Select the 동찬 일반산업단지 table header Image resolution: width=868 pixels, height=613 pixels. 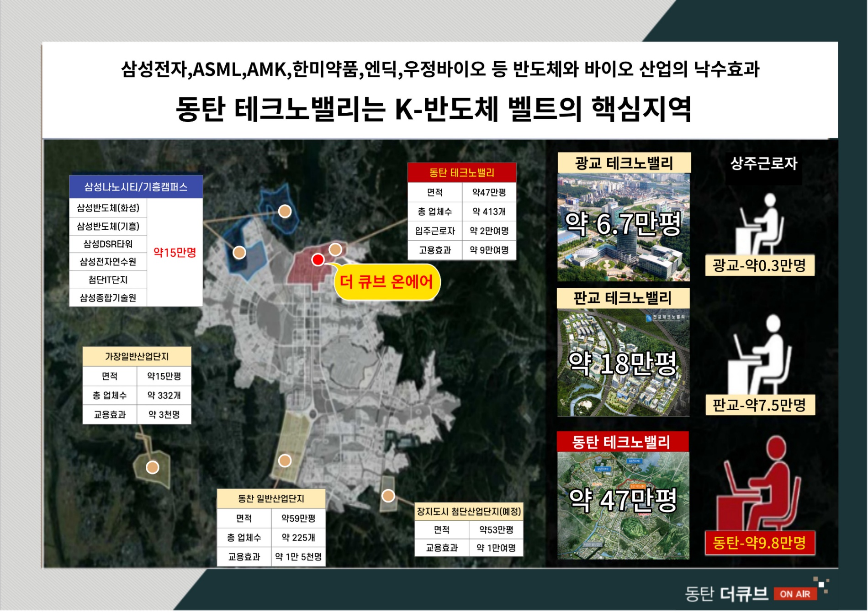[271, 498]
